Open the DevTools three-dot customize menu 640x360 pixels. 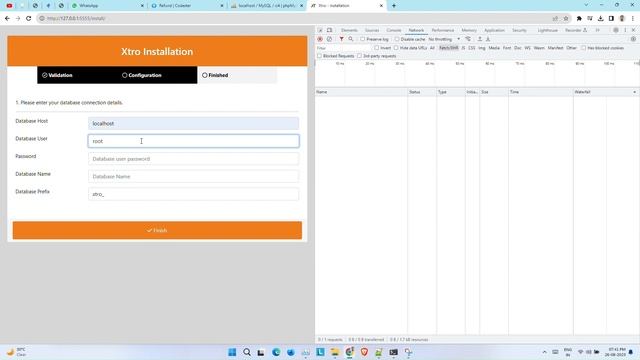(625, 30)
